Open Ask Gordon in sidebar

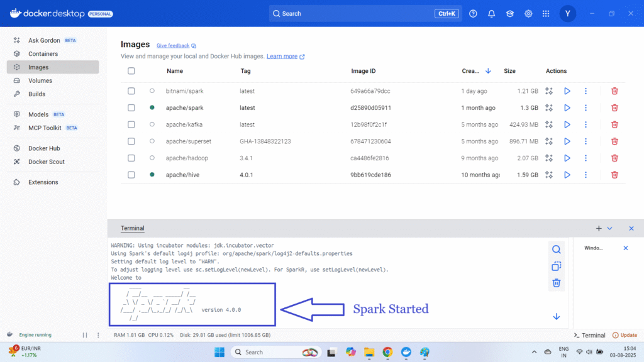pos(53,40)
